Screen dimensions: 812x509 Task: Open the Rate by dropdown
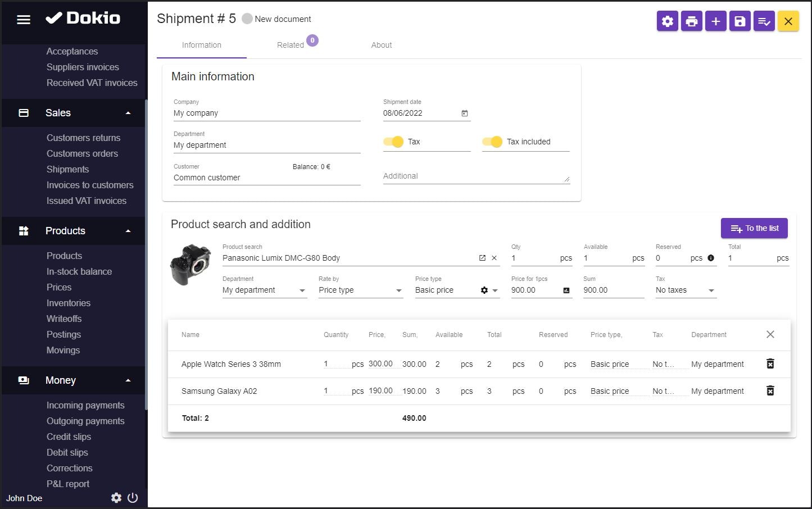(361, 290)
